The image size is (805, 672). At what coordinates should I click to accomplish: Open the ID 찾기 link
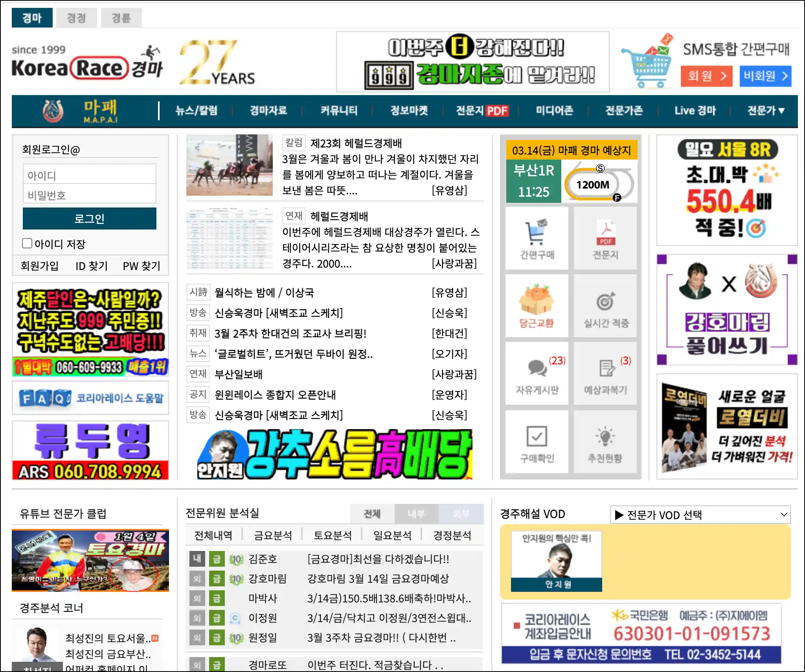(92, 266)
